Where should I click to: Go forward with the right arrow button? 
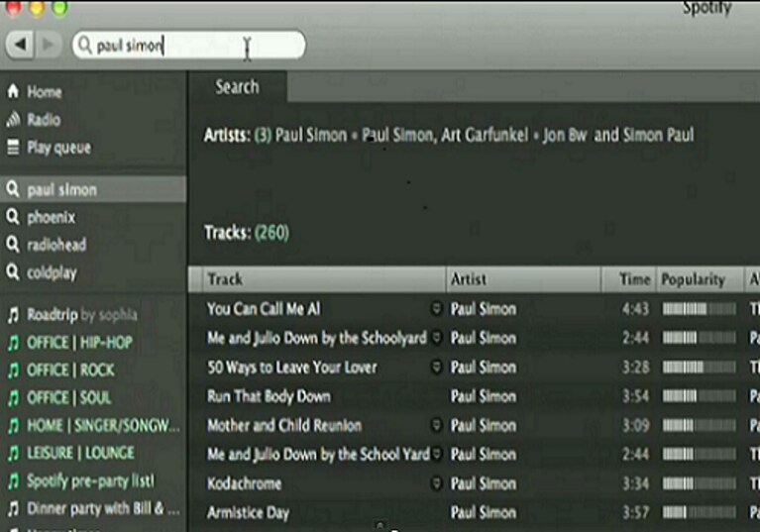pos(48,45)
